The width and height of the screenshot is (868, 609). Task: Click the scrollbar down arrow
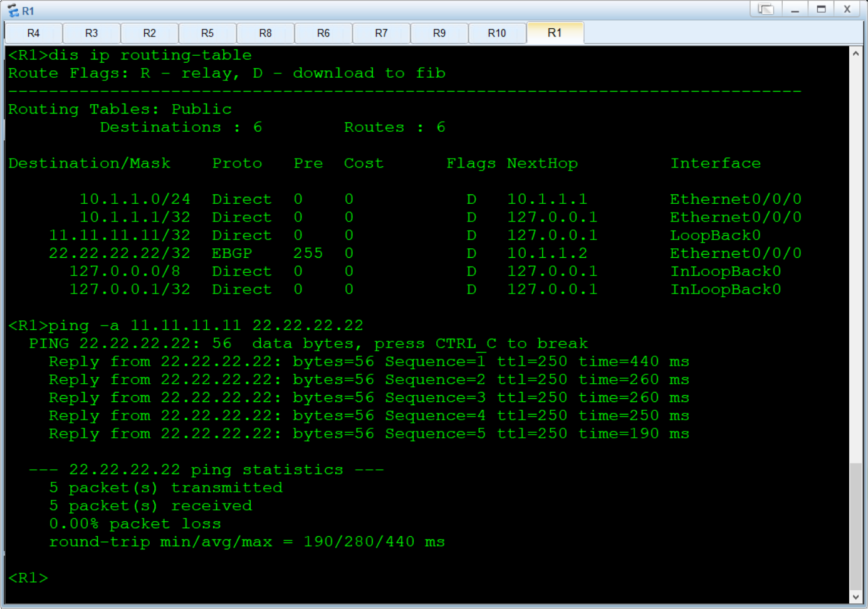(x=856, y=597)
